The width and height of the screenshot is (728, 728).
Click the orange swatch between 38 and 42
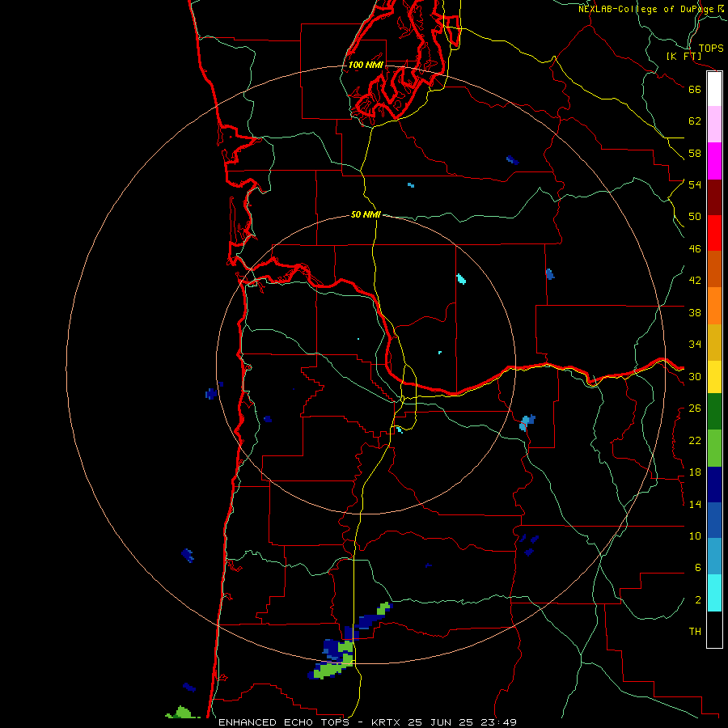pyautogui.click(x=714, y=306)
